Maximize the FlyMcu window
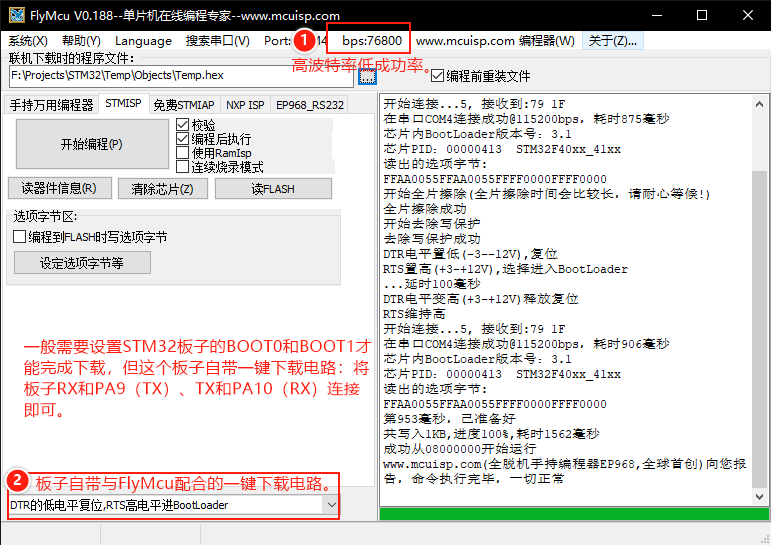771x545 pixels. point(702,15)
